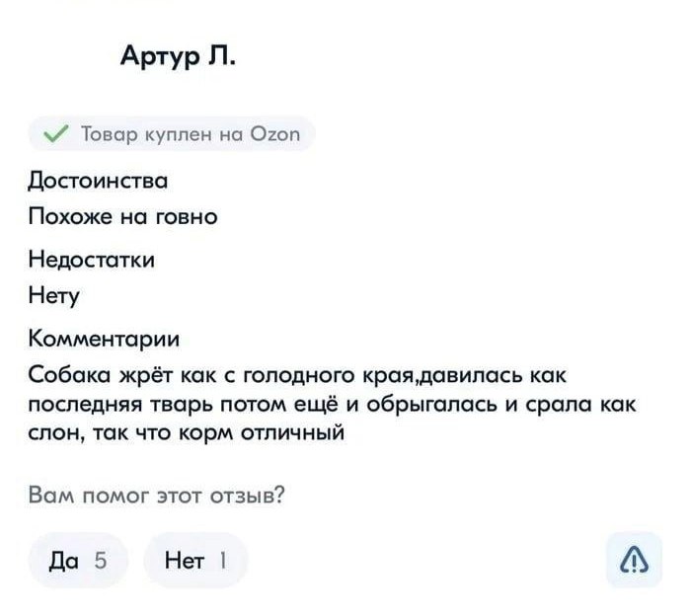
Task: Select the "Достоинства" heading
Action: 97,181
